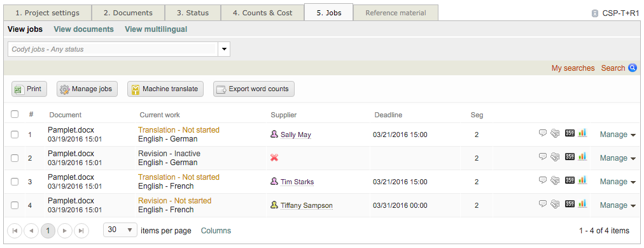Go to the next page arrow
This screenshot has width=644, height=248.
tap(64, 231)
